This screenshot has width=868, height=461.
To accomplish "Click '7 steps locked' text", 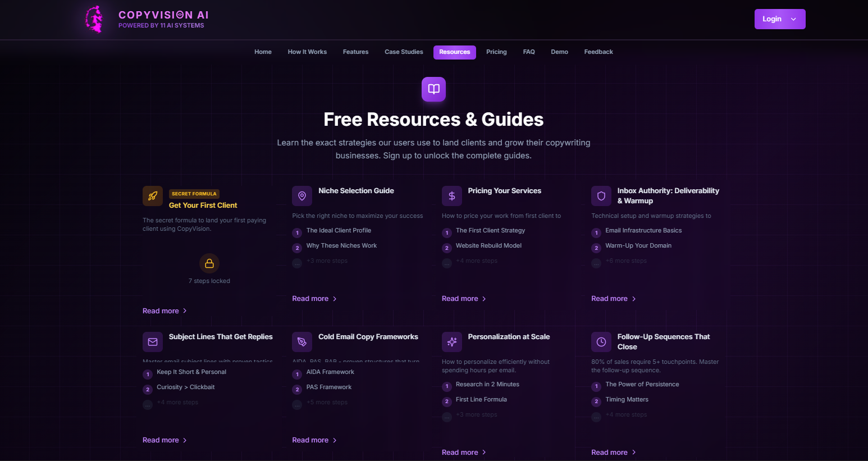I will pyautogui.click(x=209, y=281).
